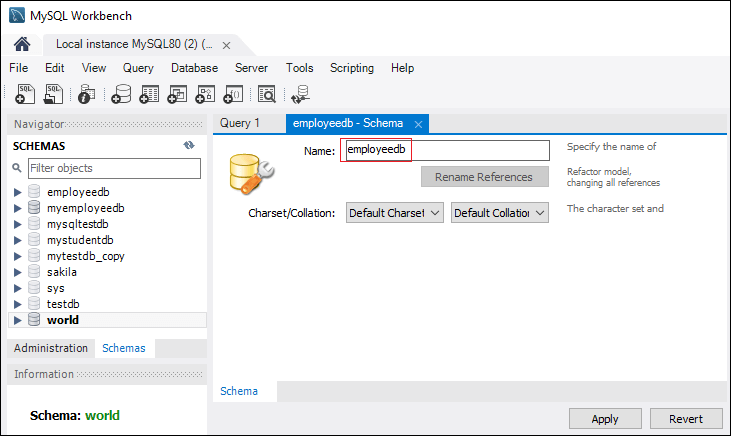Close the Local instance MySQL80 tab

[227, 45]
